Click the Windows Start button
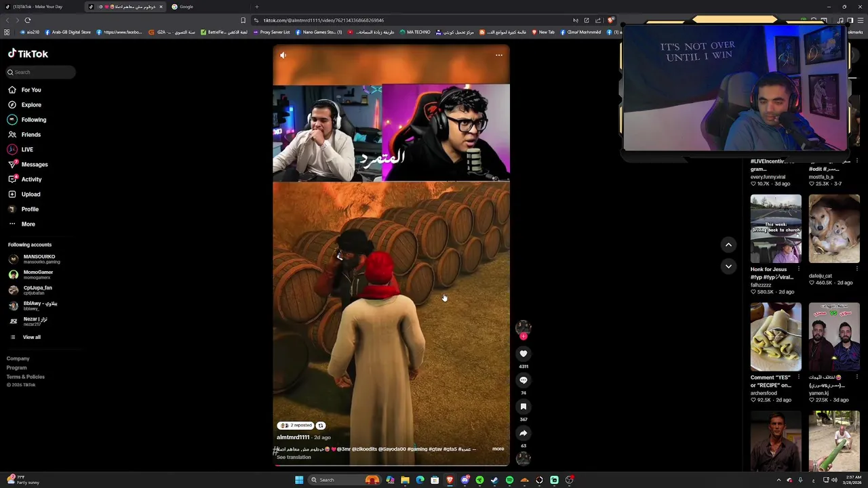 [x=299, y=480]
